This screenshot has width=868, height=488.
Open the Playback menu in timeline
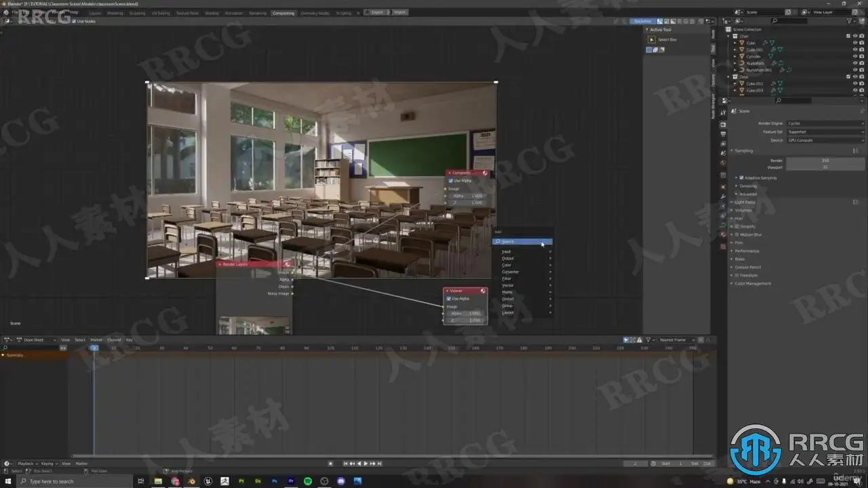pos(26,464)
